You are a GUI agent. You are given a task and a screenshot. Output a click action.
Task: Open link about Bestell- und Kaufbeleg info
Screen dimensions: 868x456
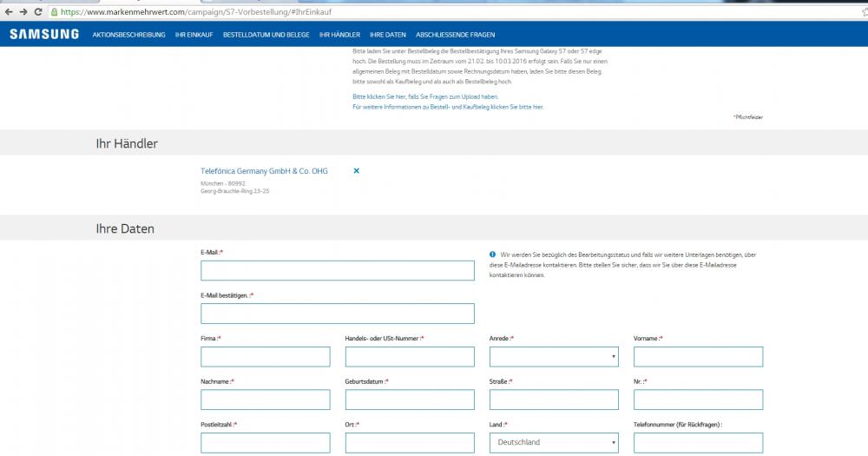point(448,106)
